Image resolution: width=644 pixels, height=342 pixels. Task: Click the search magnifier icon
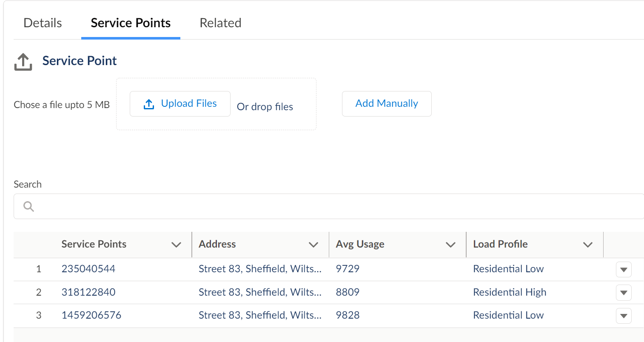[28, 206]
